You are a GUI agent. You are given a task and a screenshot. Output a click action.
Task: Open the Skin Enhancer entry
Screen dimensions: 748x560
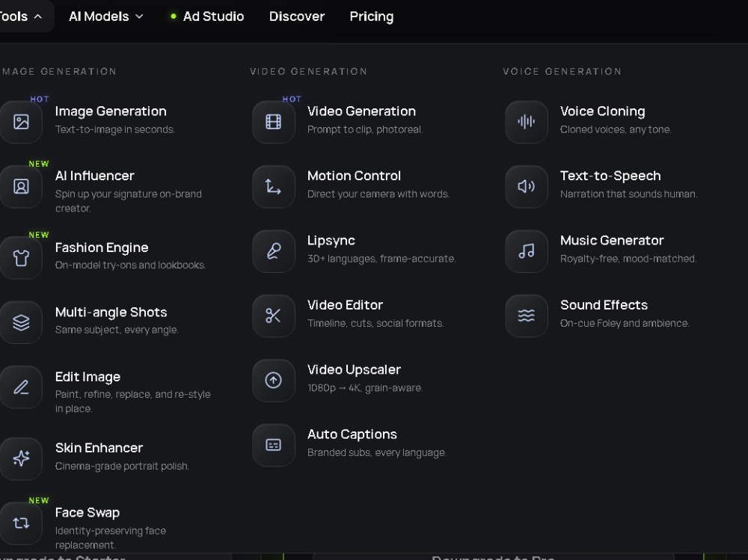tap(99, 448)
